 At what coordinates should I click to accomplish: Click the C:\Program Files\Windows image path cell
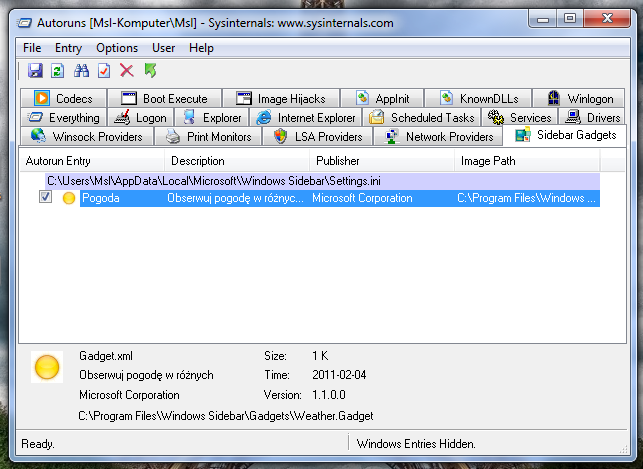527,198
